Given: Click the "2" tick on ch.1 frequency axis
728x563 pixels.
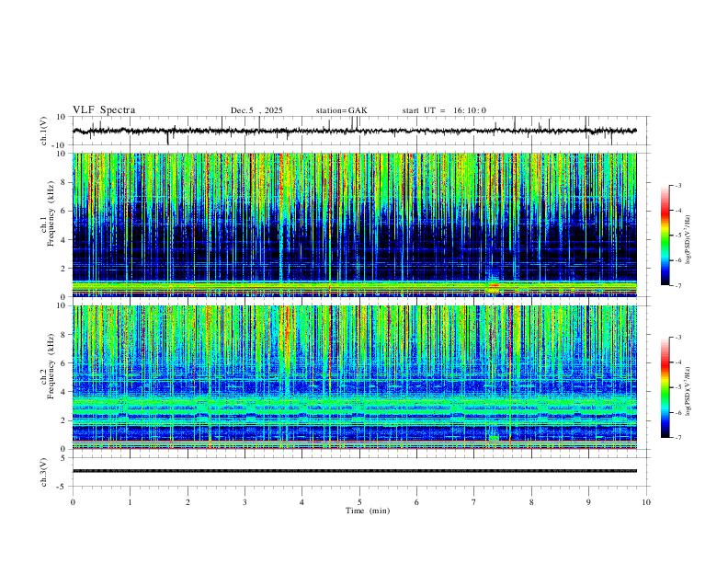Looking at the screenshot, I should tap(63, 269).
